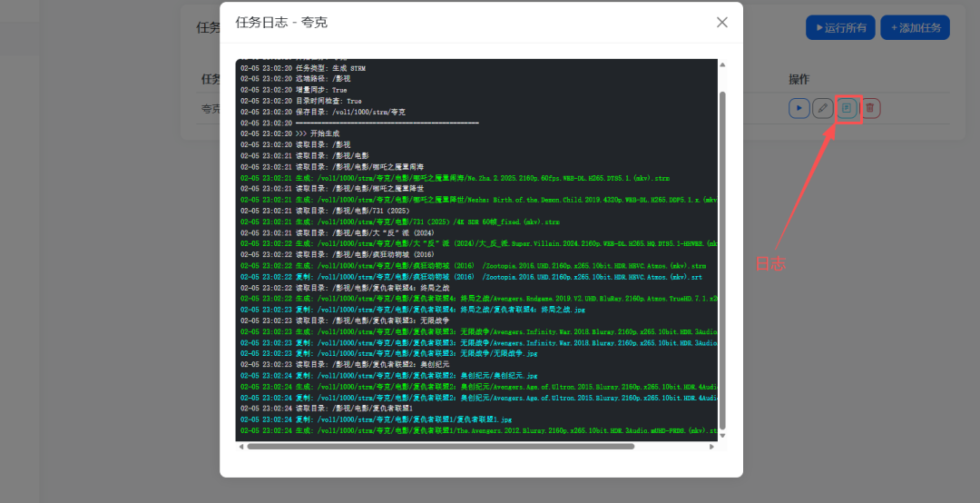Select log line 增量同步: True

click(x=294, y=90)
